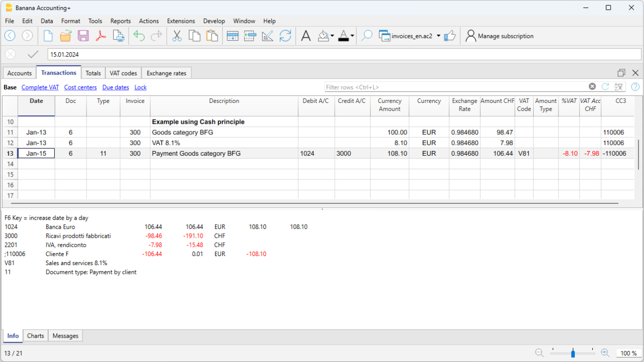The image size is (644, 362).
Task: Click the print preview icon
Action: point(118,36)
